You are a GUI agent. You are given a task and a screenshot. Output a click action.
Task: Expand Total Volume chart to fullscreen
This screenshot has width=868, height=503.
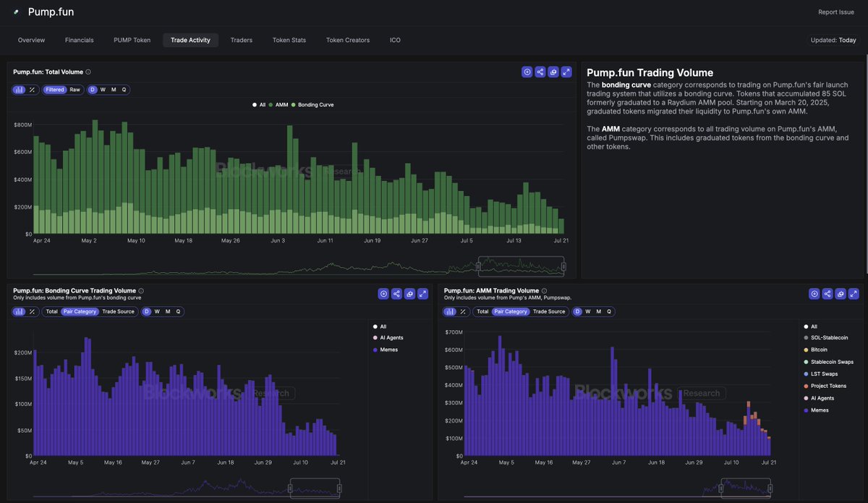[566, 72]
